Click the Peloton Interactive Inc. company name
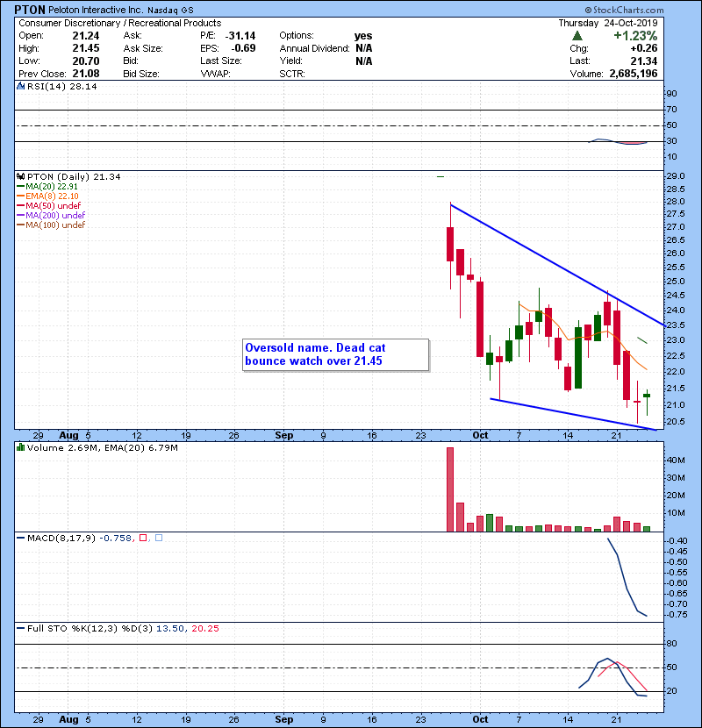The height and width of the screenshot is (728, 702). 96,10
